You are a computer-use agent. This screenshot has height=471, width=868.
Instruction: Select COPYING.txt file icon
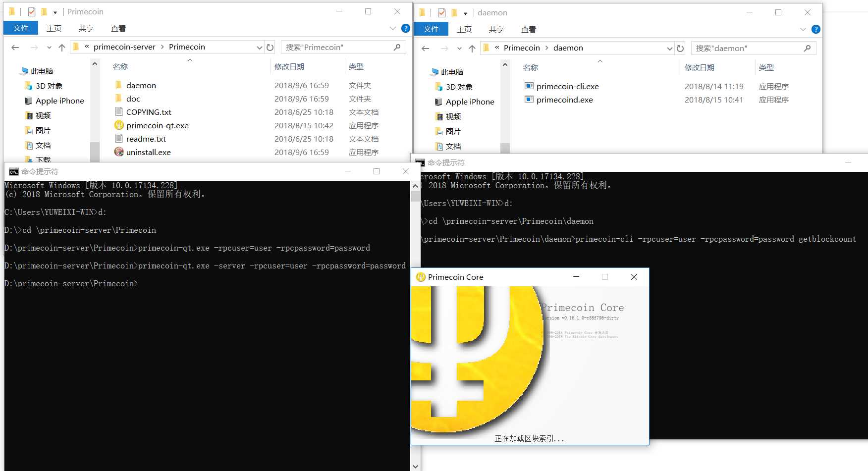(x=119, y=112)
